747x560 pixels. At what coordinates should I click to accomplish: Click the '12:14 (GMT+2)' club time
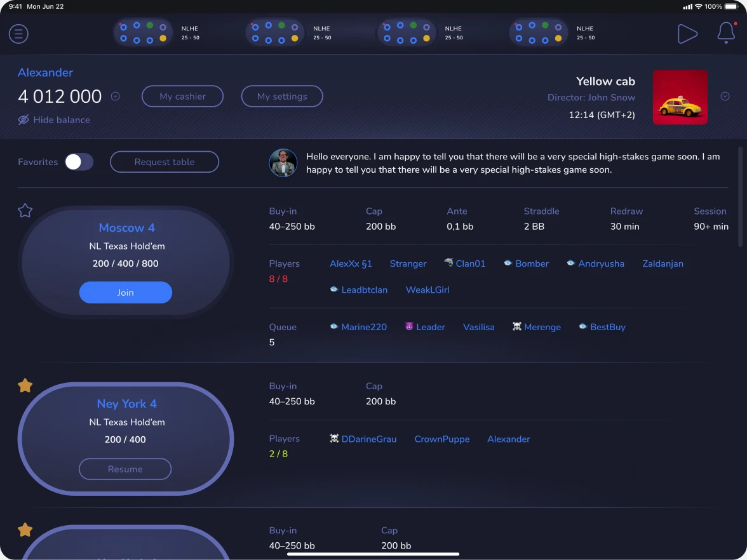[602, 115]
